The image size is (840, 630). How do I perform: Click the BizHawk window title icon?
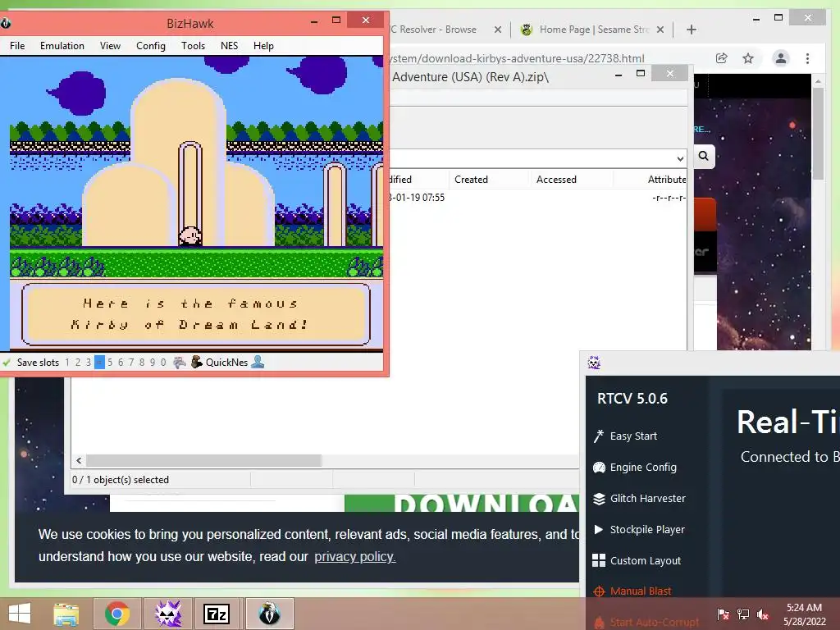pos(5,23)
